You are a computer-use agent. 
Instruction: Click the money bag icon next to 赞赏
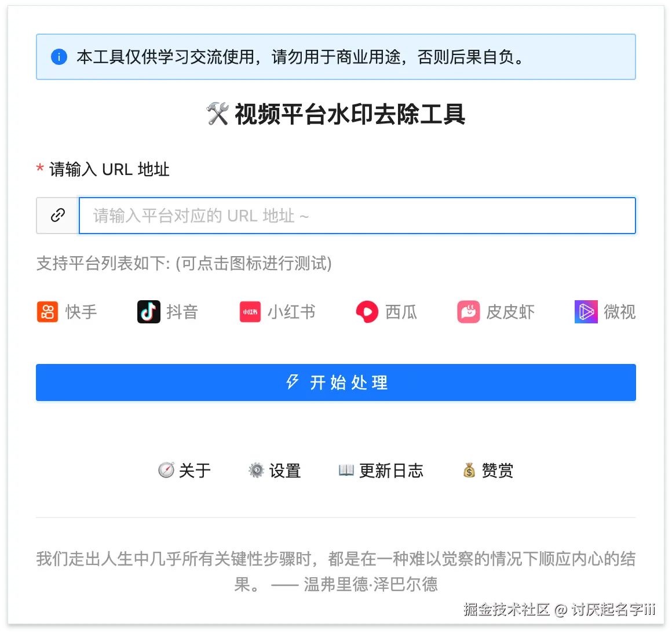[469, 470]
